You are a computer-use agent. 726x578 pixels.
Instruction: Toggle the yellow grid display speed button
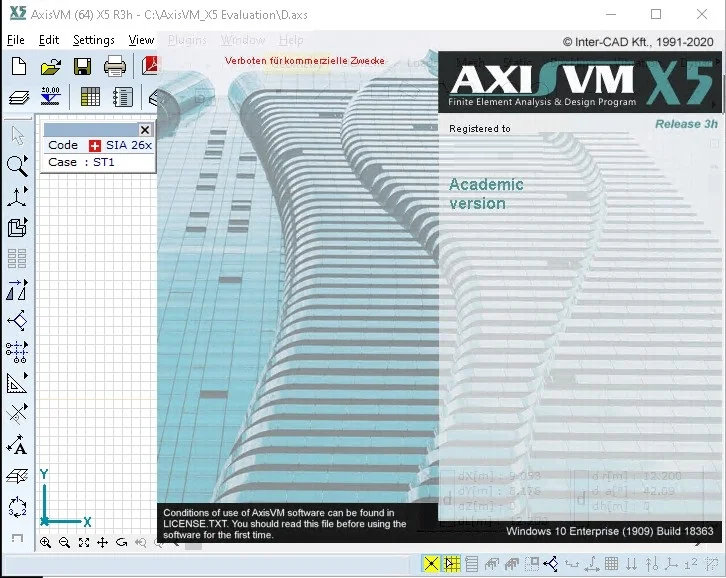451,564
